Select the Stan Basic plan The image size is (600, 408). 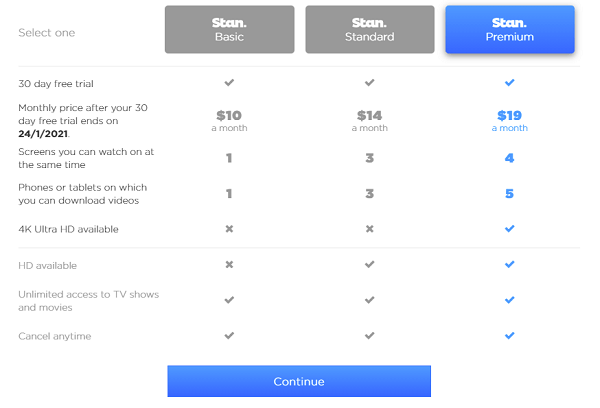click(229, 29)
